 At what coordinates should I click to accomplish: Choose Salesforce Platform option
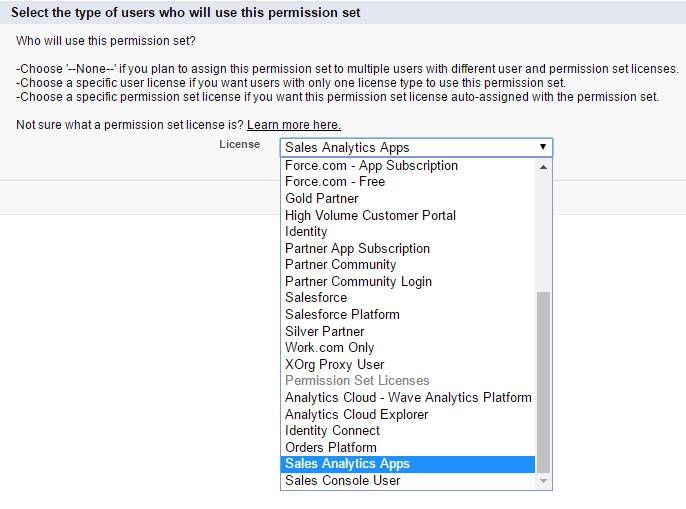[342, 314]
